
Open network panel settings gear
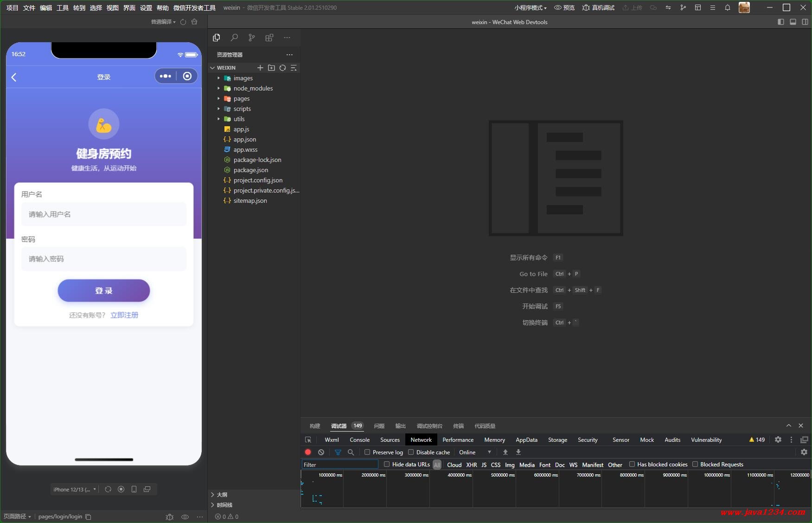[x=804, y=452]
